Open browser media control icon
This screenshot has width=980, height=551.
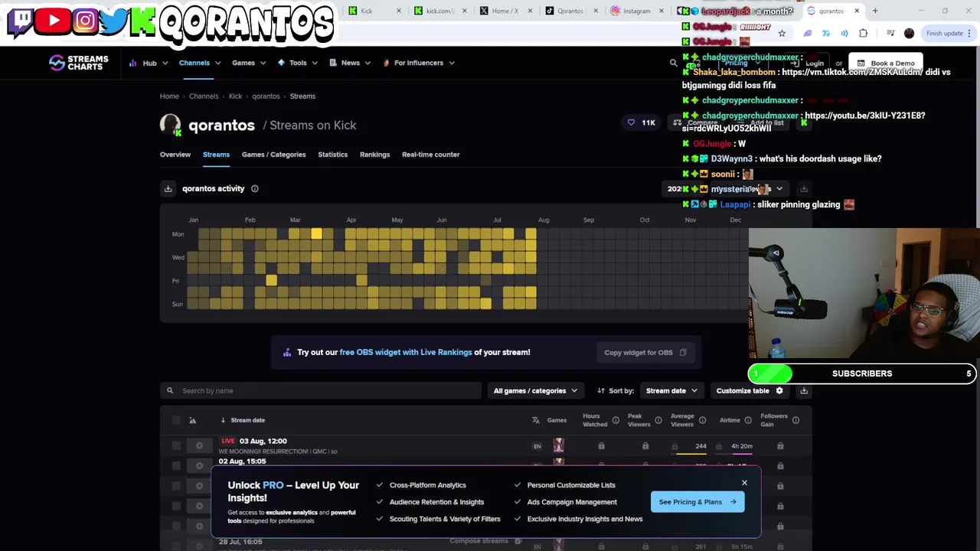click(890, 33)
